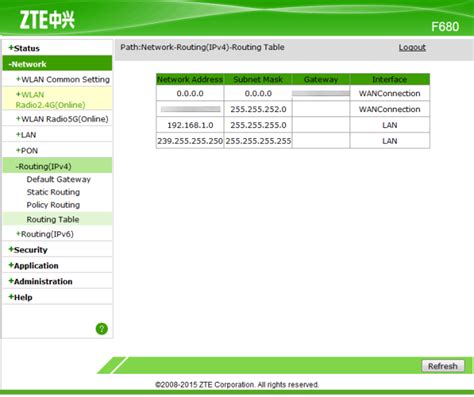
Task: Click the Interface cell in the 239.255.255.250 row
Action: [x=390, y=141]
